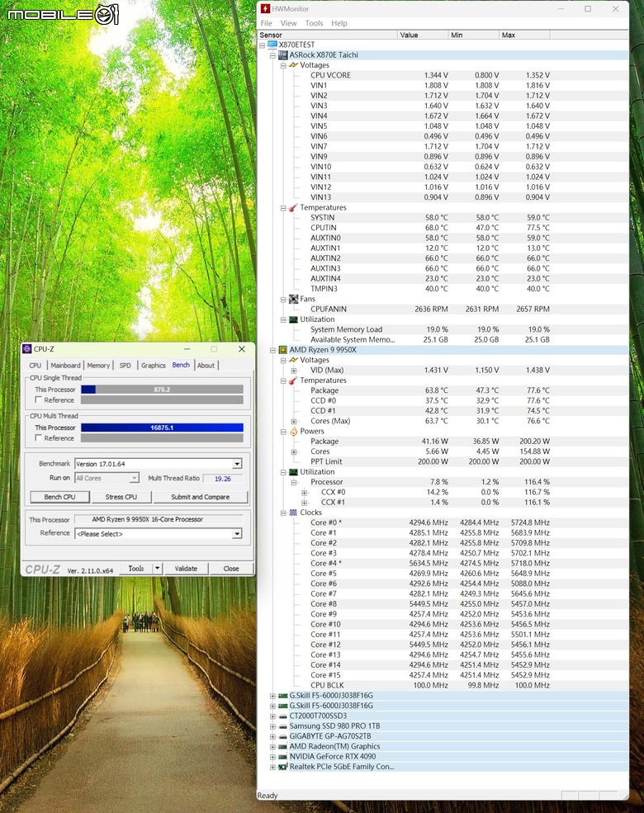Select the CPU BCLK row

(430, 685)
